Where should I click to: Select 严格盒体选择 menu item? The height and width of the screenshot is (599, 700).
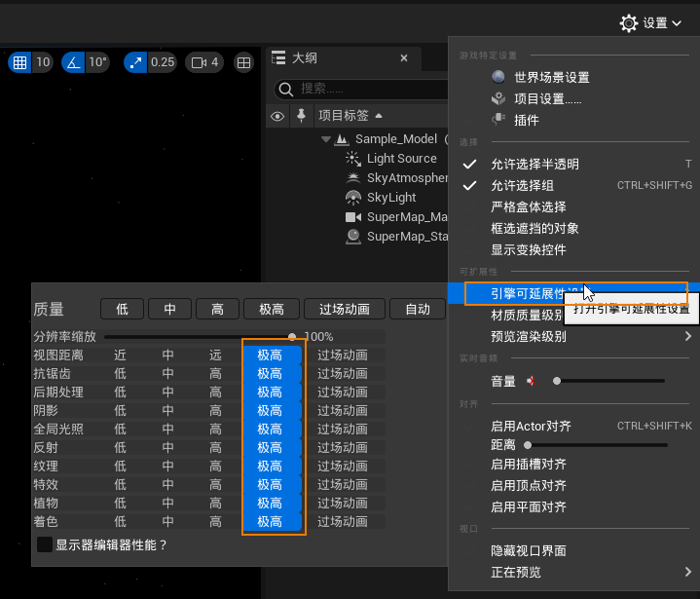point(528,206)
